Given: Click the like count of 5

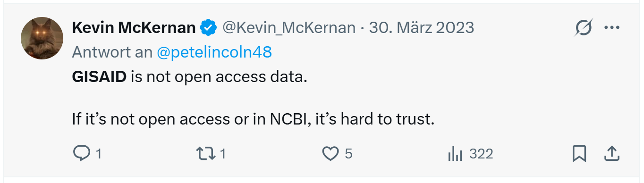Looking at the screenshot, I should coord(348,154).
